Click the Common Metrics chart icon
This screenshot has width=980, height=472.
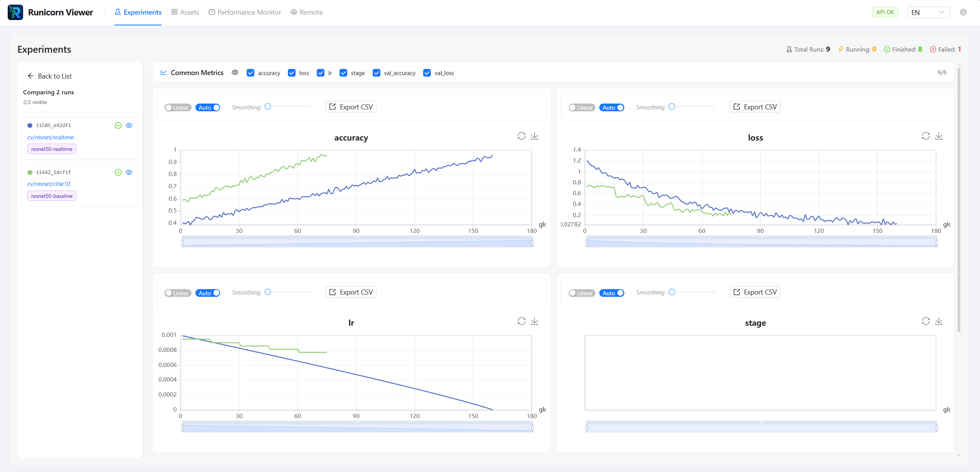(163, 72)
